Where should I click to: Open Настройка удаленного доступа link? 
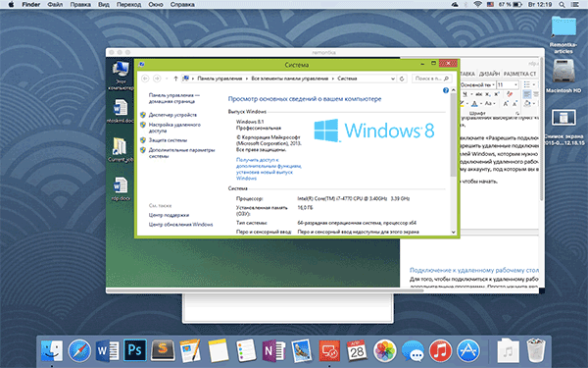click(x=174, y=128)
